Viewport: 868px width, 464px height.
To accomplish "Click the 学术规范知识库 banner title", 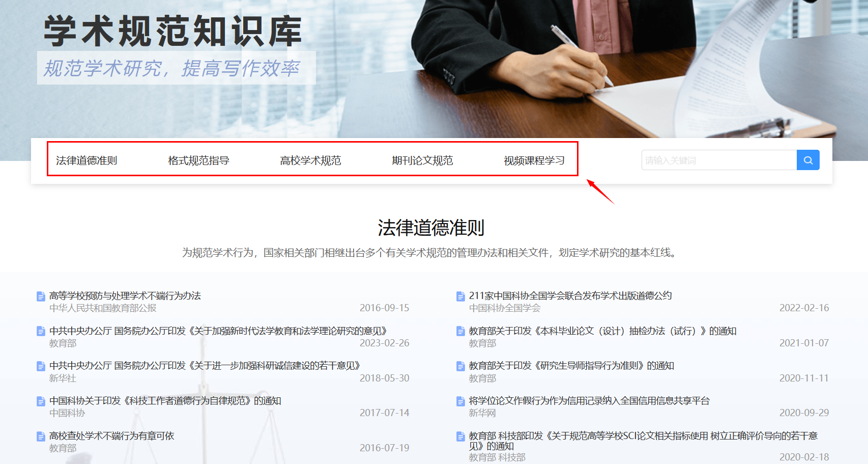I will [x=173, y=32].
